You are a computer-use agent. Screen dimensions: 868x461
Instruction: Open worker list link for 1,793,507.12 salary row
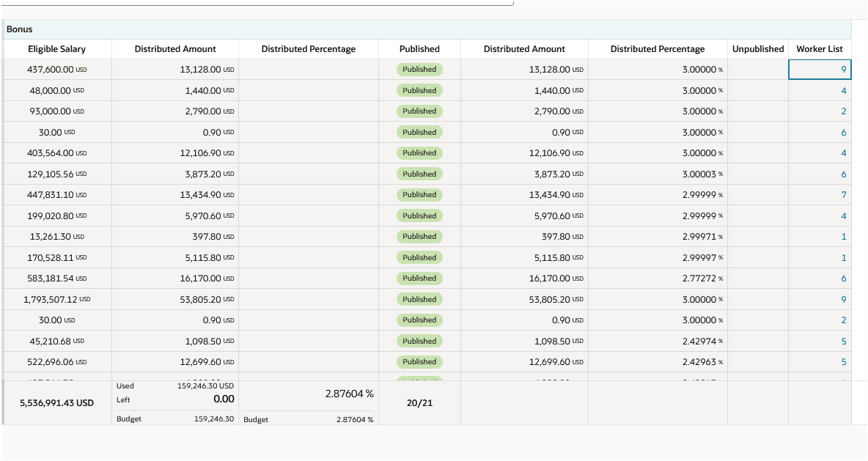tap(844, 300)
